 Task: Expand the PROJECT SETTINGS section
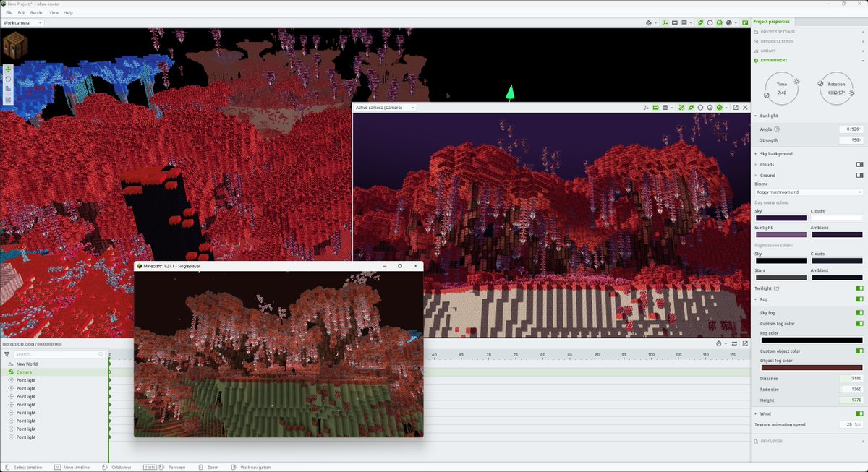[x=809, y=32]
